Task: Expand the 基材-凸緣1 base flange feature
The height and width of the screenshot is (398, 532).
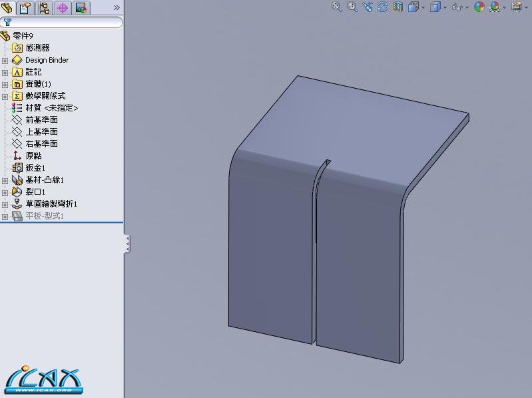Action: coord(5,180)
